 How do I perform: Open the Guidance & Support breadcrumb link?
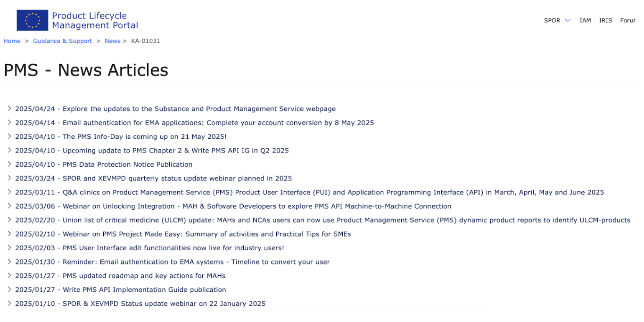point(62,41)
